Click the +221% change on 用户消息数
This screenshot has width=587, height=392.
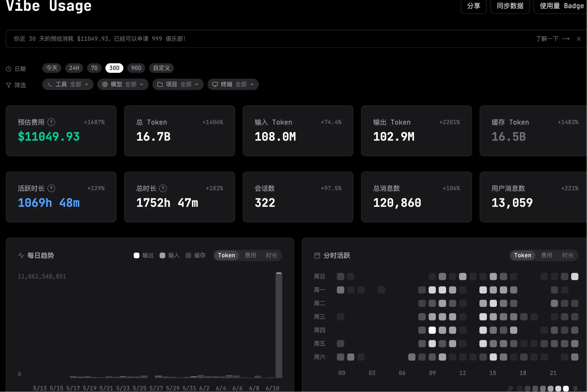[570, 188]
